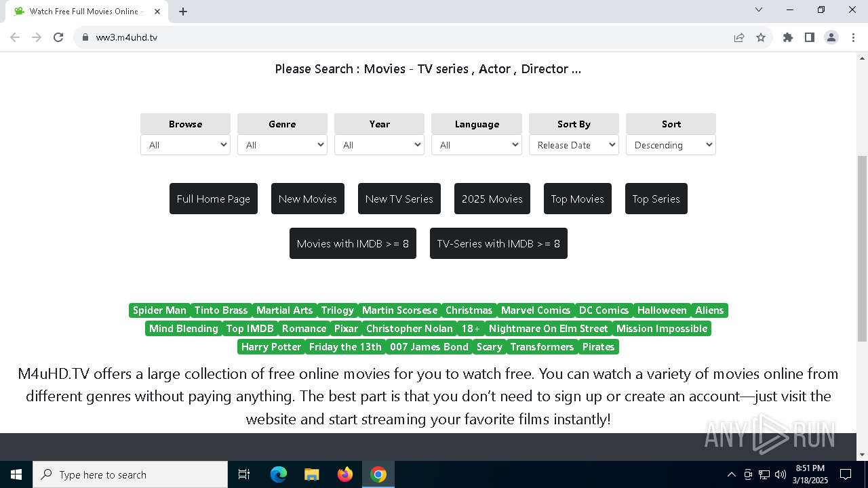Open the tab search chevron
This screenshot has height=488, width=868.
pos(759,9)
